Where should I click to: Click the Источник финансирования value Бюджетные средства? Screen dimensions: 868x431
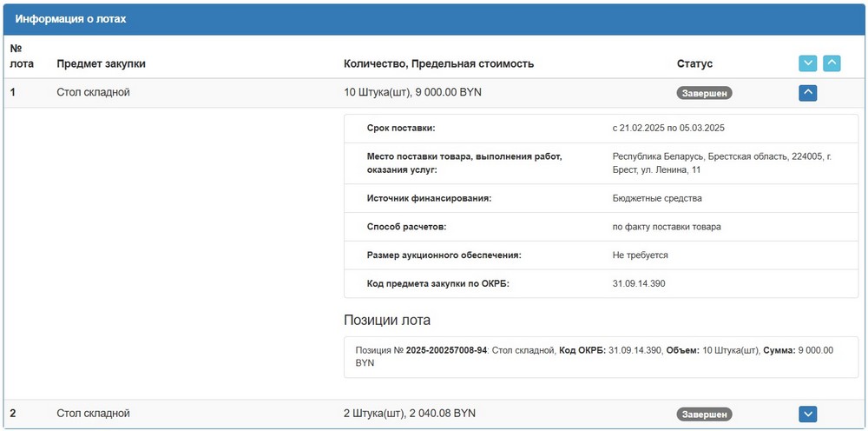coord(656,198)
